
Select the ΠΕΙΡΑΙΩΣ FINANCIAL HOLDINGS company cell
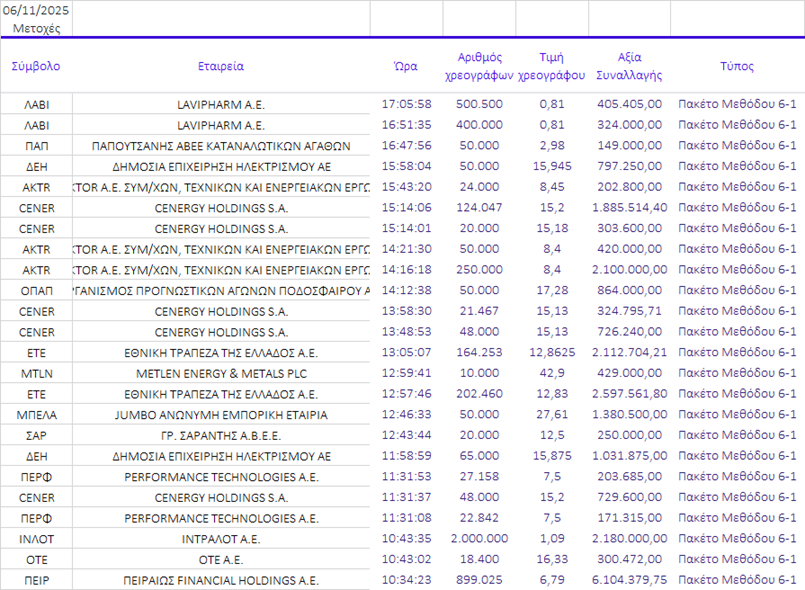click(221, 580)
